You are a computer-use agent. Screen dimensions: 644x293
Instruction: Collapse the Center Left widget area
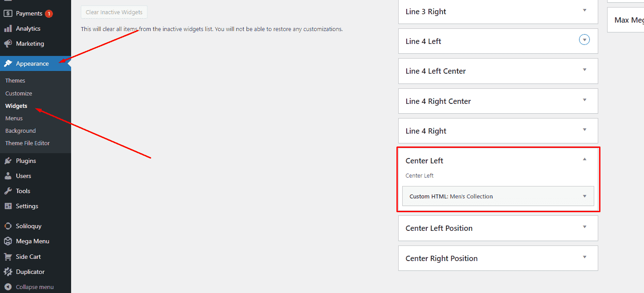[584, 159]
